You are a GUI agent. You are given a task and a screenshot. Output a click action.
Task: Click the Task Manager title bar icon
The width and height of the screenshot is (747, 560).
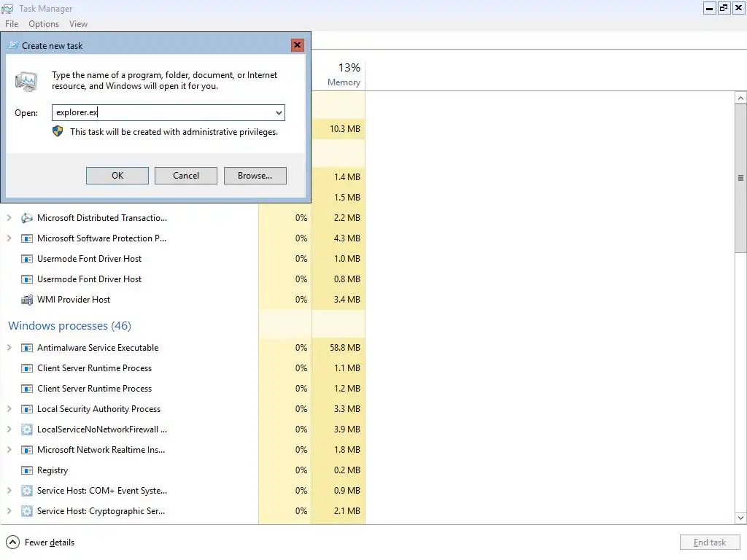(x=7, y=9)
